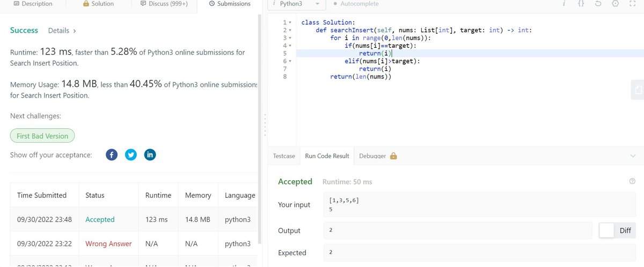This screenshot has width=644, height=267.
Task: Click the 'Next challenges:' label
Action: tap(35, 116)
